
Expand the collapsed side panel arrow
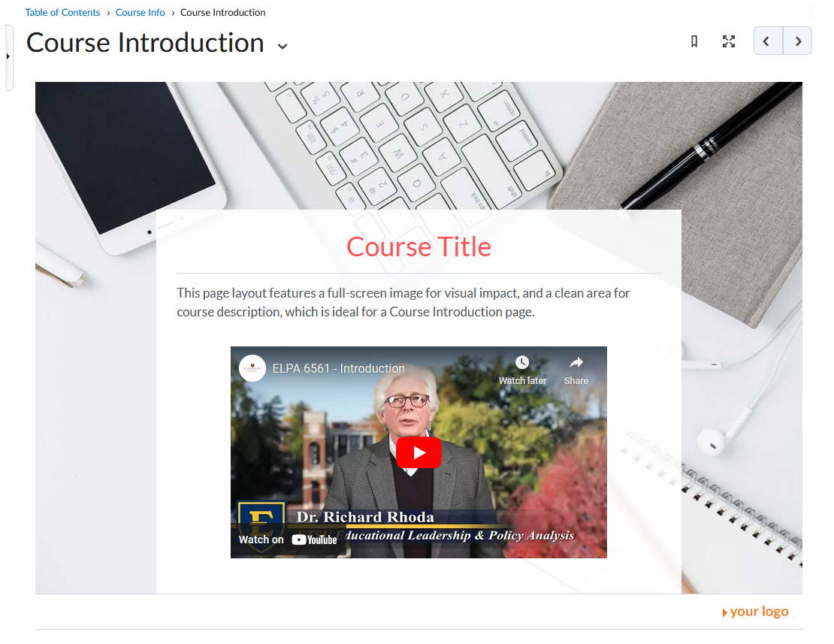8,56
